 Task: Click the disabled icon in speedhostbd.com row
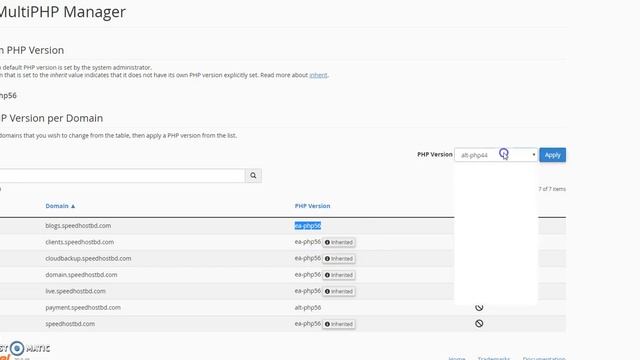(479, 323)
